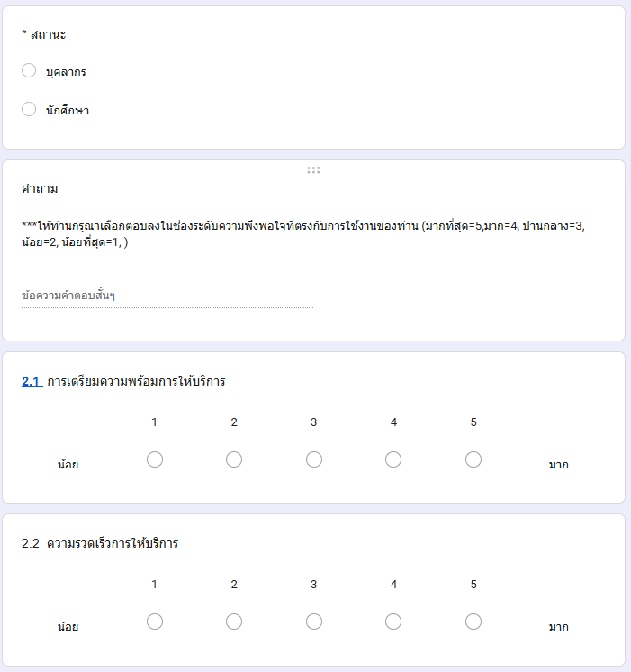Click the คำถาม question title text
The image size is (631, 672).
coord(40,188)
